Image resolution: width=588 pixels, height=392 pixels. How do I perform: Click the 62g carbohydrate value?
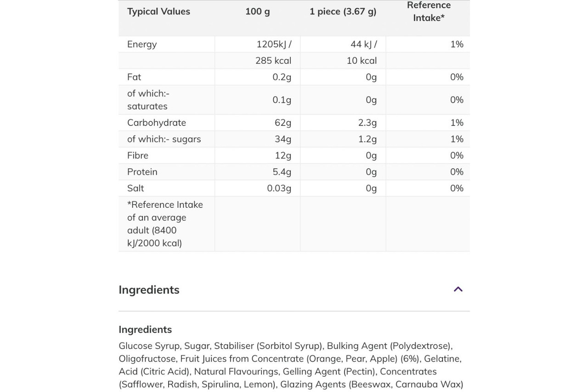pyautogui.click(x=283, y=123)
